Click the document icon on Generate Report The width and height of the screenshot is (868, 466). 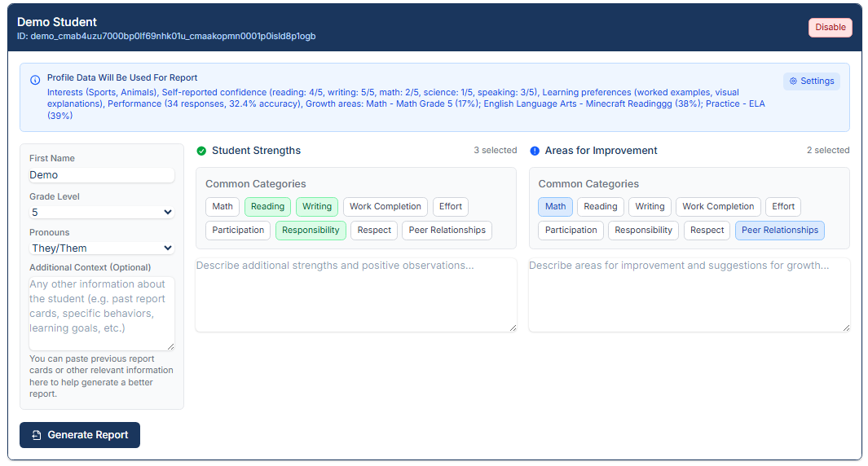[x=37, y=435]
